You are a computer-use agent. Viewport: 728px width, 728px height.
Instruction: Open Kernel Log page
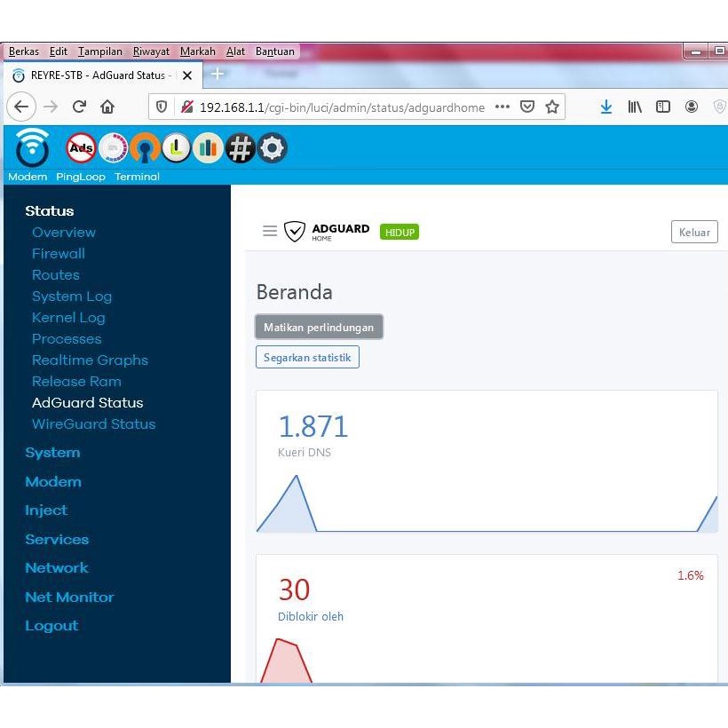(68, 318)
